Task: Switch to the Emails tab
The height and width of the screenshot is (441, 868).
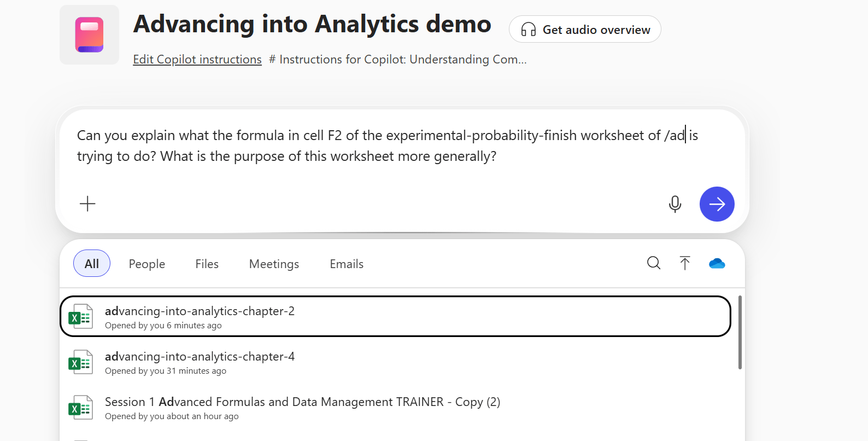Action: click(347, 264)
